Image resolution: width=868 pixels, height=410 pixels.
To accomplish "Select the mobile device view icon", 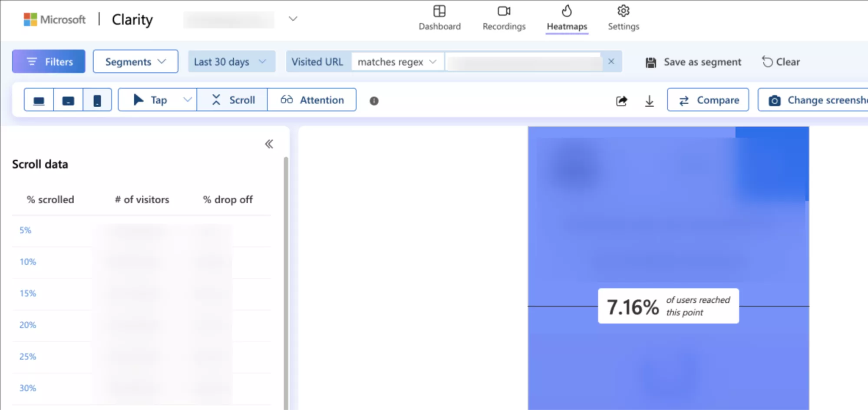I will [97, 100].
